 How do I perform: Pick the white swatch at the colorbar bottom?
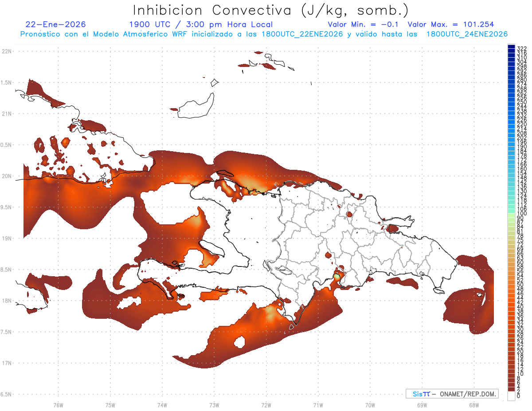(511, 395)
